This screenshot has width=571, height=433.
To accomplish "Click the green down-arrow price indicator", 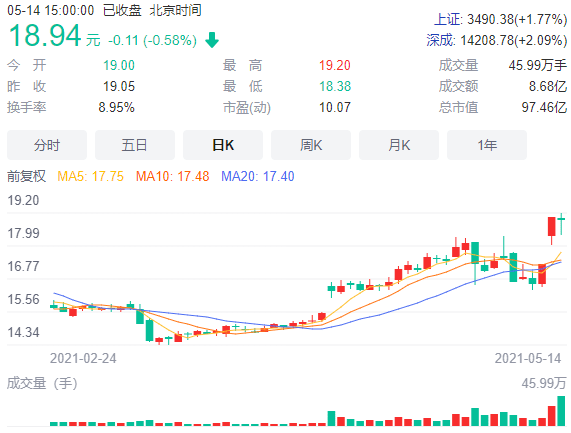I will pos(212,40).
